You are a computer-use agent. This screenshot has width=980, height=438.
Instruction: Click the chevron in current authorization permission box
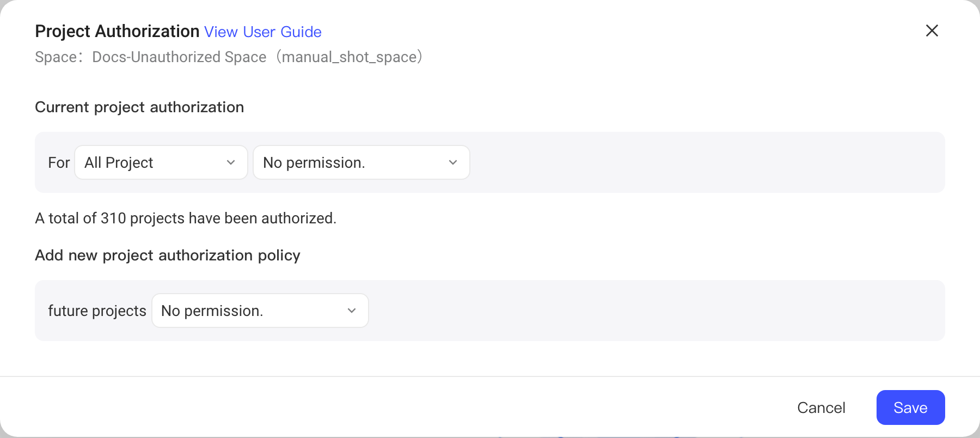point(453,162)
